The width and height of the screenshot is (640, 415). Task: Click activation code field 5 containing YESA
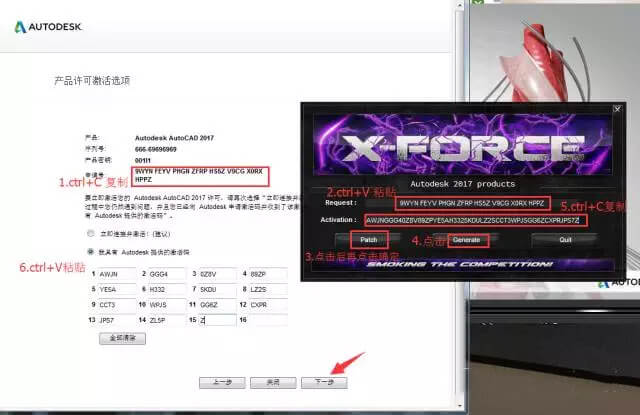(117, 289)
